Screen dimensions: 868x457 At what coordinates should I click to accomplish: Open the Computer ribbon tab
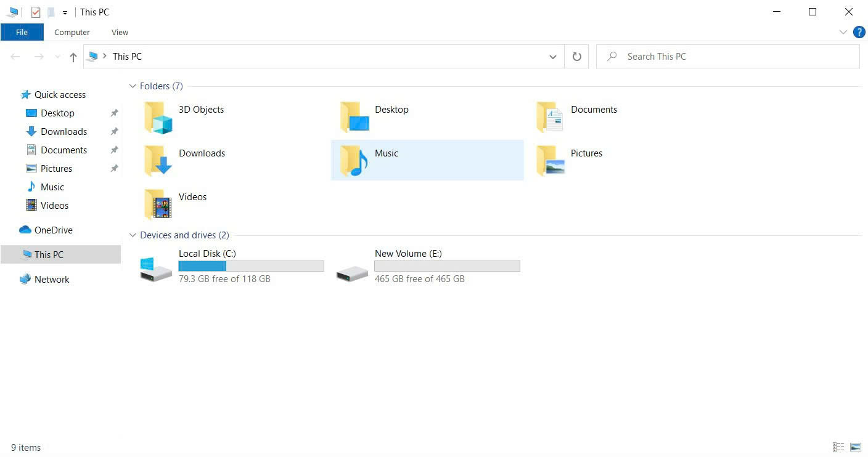(x=72, y=32)
